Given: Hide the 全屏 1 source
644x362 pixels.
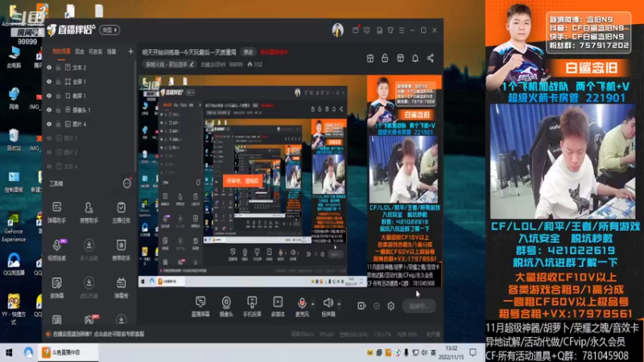Looking at the screenshot, I should click(x=49, y=82).
